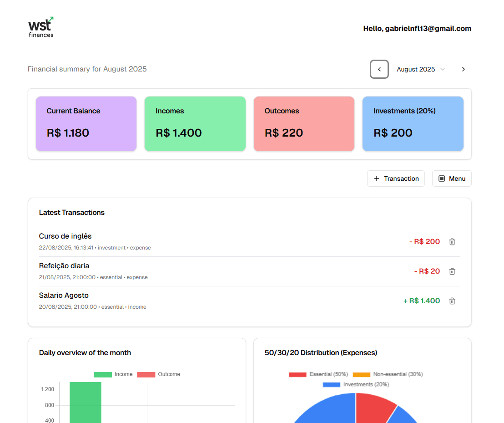Select the Incomes summary card
The width and height of the screenshot is (504, 423).
pyautogui.click(x=195, y=124)
